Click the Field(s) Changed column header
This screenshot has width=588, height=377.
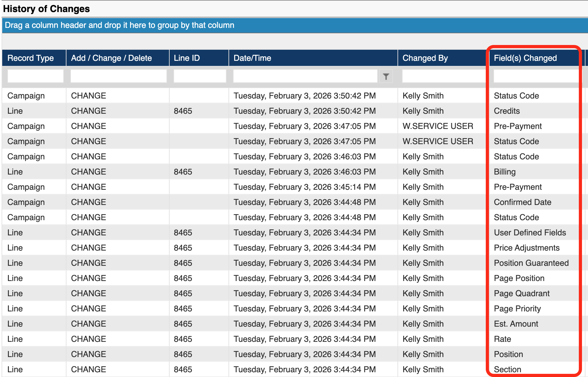[x=525, y=58]
